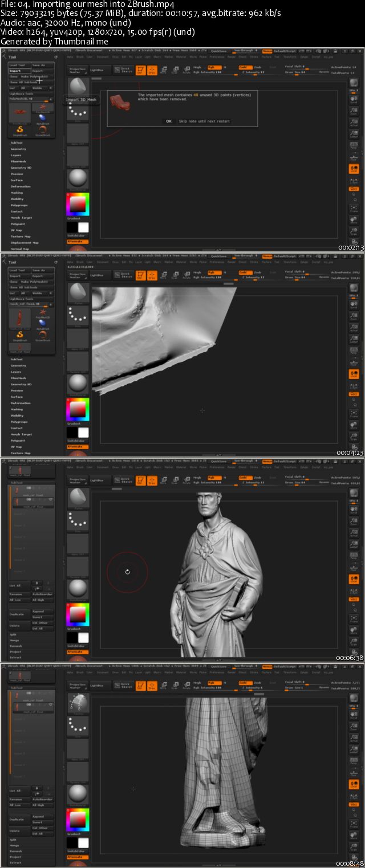Pick a hue in 00:06:38 color picker
365x868 pixels.
tap(78, 614)
